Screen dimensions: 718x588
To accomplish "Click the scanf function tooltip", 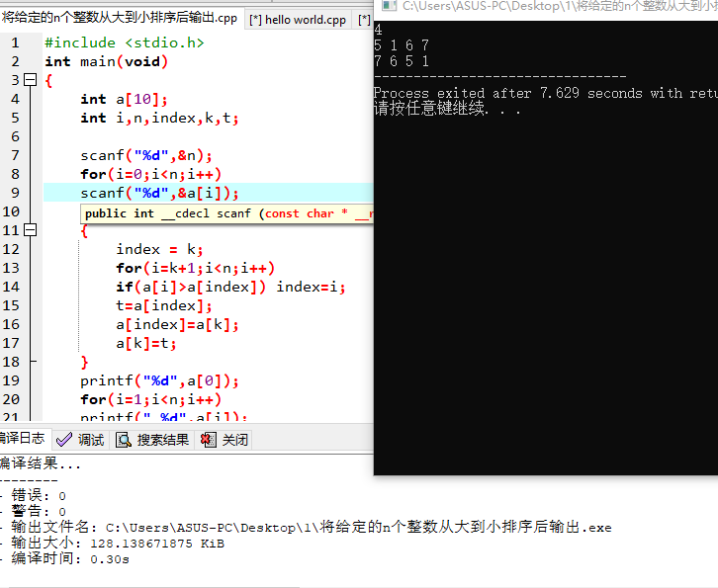I will click(227, 213).
